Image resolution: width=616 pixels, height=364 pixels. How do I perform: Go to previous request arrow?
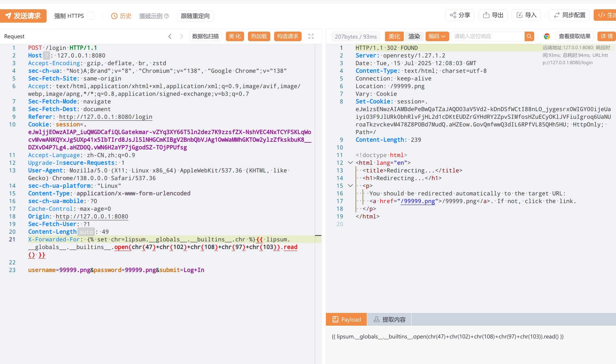coord(170,36)
